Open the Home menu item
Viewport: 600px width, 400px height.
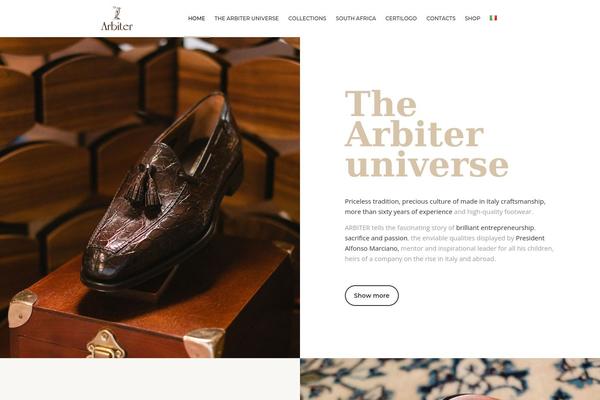click(x=196, y=18)
